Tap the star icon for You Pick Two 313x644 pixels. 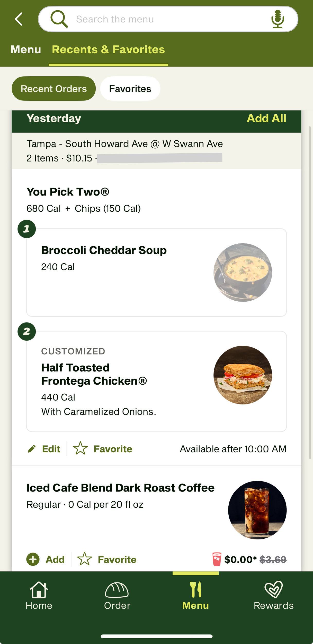click(x=81, y=448)
